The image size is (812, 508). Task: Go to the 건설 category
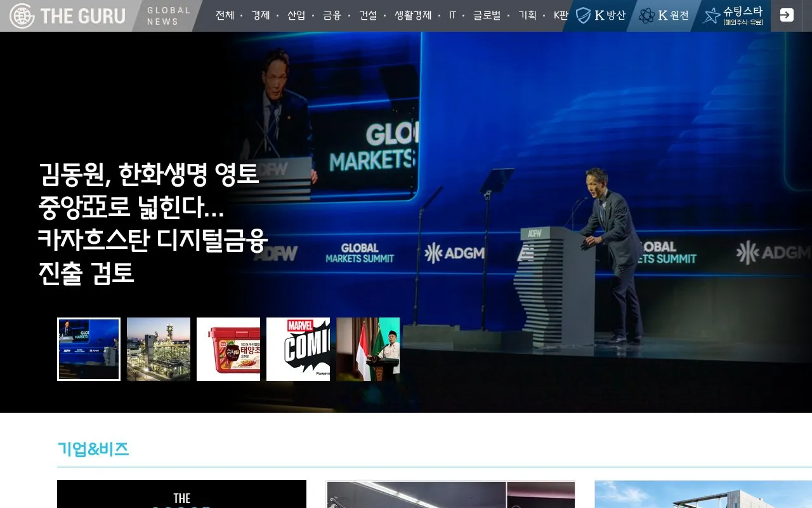(x=368, y=15)
